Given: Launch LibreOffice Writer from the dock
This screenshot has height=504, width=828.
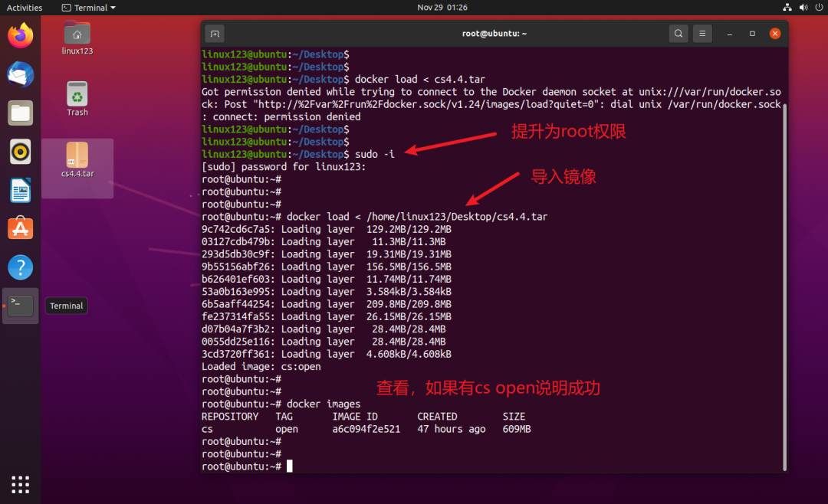Looking at the screenshot, I should (x=20, y=191).
